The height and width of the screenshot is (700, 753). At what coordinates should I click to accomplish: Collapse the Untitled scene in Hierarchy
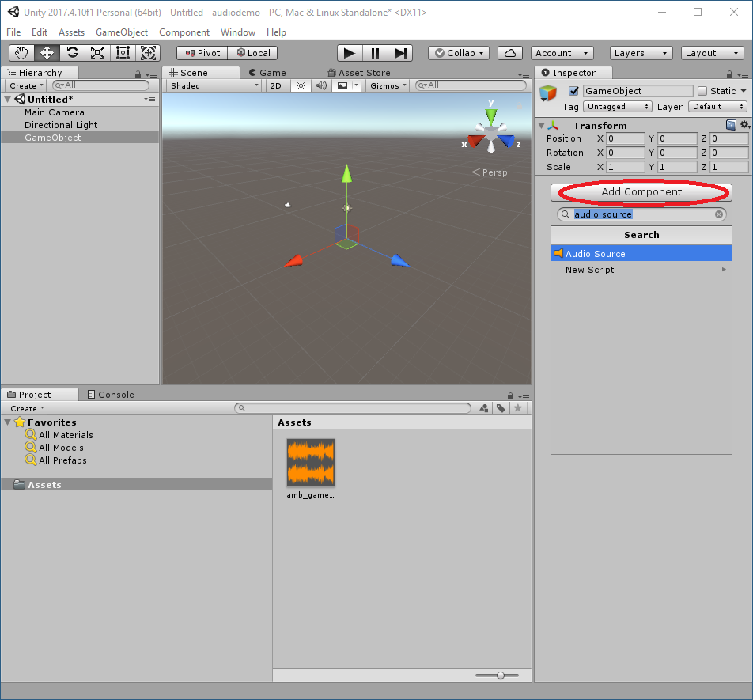point(8,100)
